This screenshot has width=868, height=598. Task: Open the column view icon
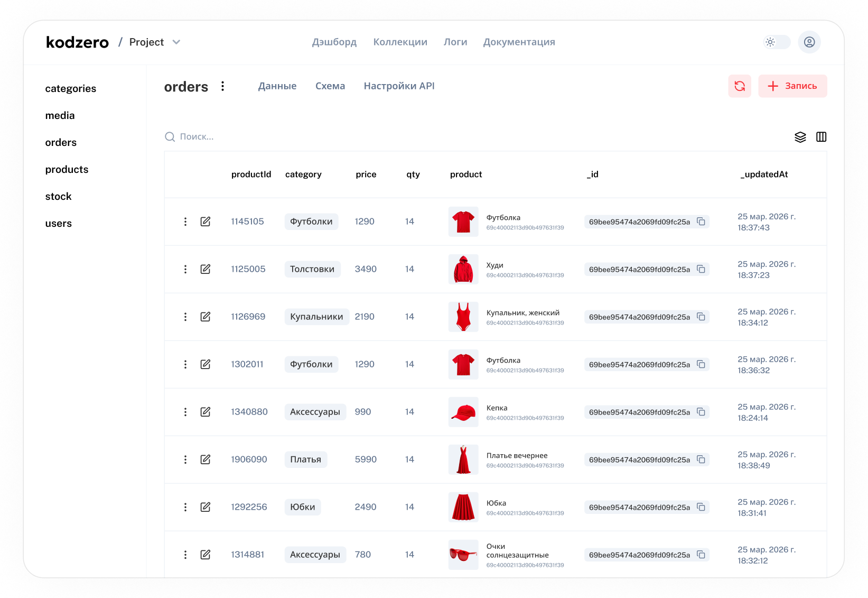click(x=821, y=137)
